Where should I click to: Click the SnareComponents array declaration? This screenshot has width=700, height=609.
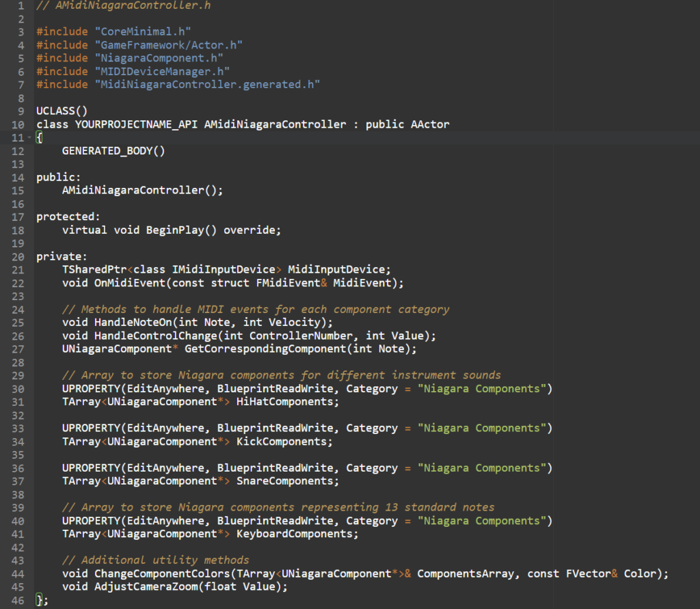pyautogui.click(x=200, y=481)
